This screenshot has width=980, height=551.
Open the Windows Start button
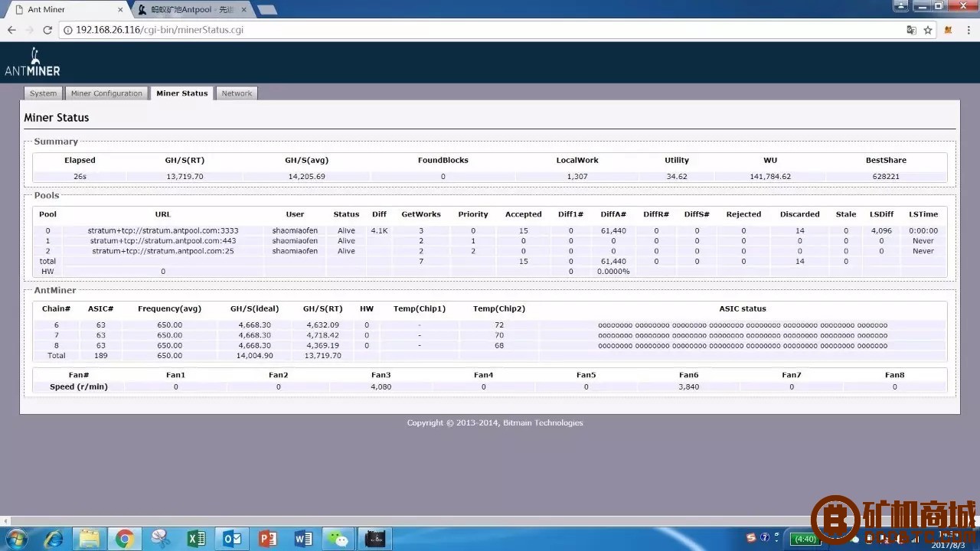(x=15, y=539)
